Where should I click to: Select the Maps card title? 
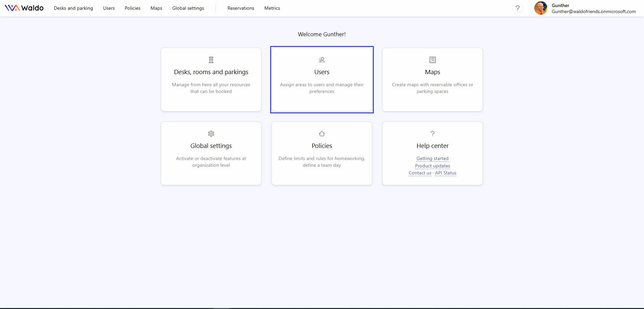(433, 72)
